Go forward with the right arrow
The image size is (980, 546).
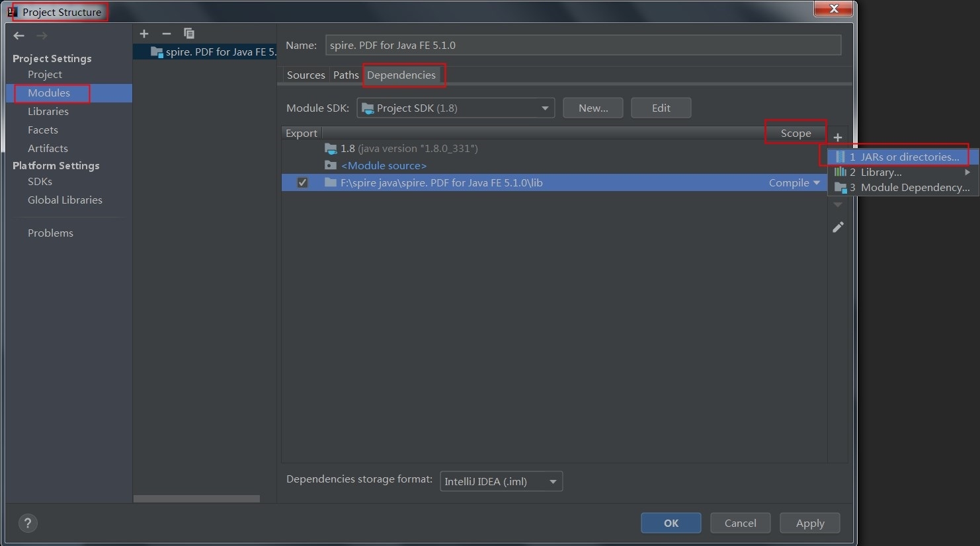click(42, 36)
